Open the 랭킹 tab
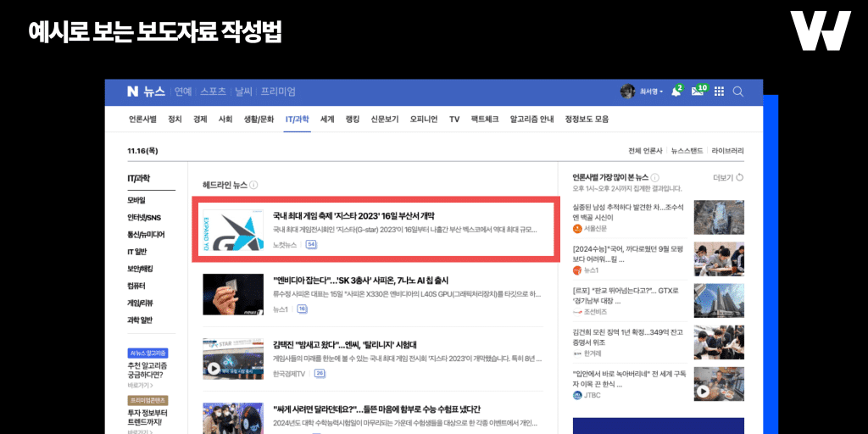 click(x=353, y=119)
